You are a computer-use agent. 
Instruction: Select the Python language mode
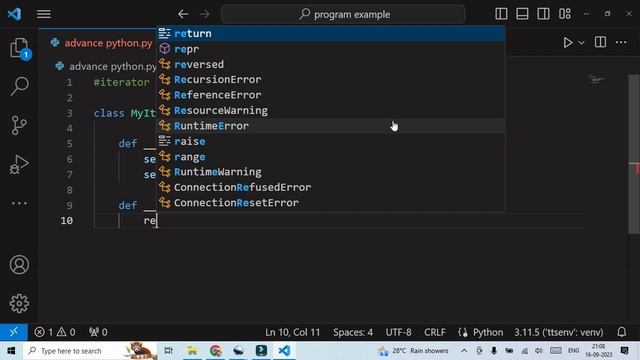click(488, 332)
